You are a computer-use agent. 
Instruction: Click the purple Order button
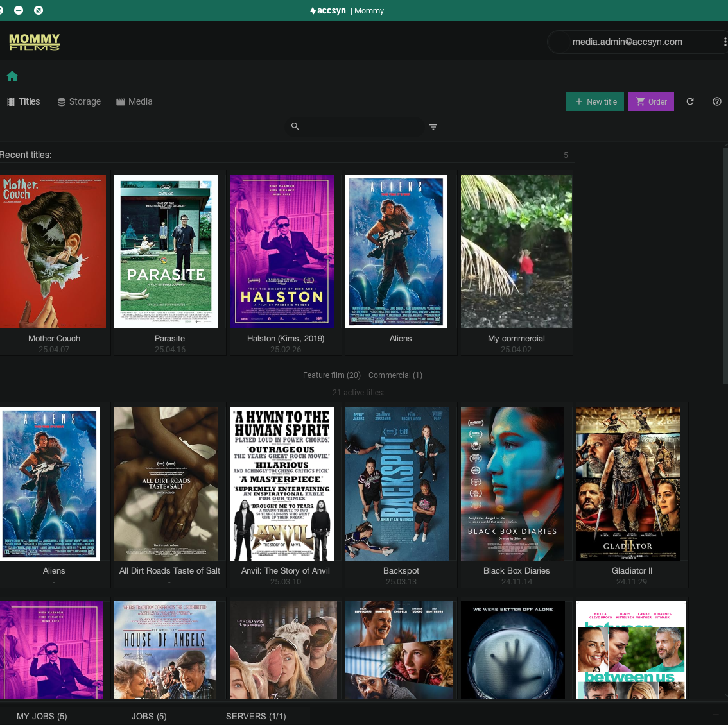coord(650,101)
